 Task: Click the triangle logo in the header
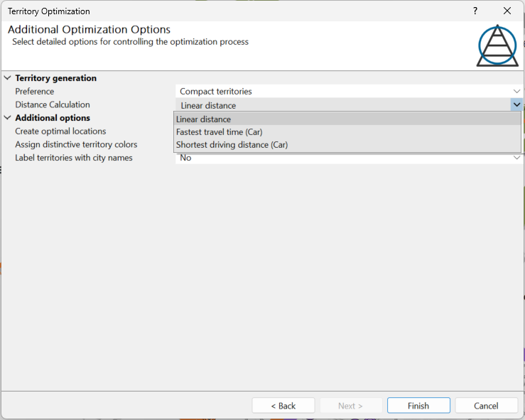pos(497,46)
